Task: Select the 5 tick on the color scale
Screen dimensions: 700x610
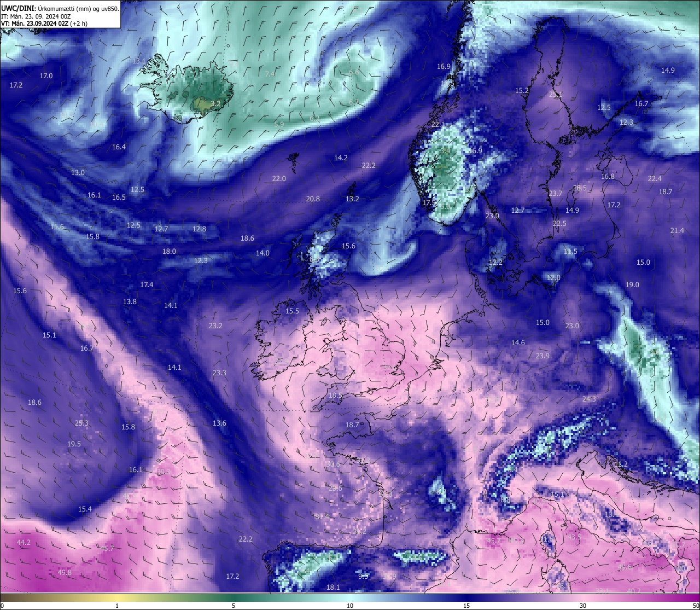Action: pyautogui.click(x=234, y=606)
